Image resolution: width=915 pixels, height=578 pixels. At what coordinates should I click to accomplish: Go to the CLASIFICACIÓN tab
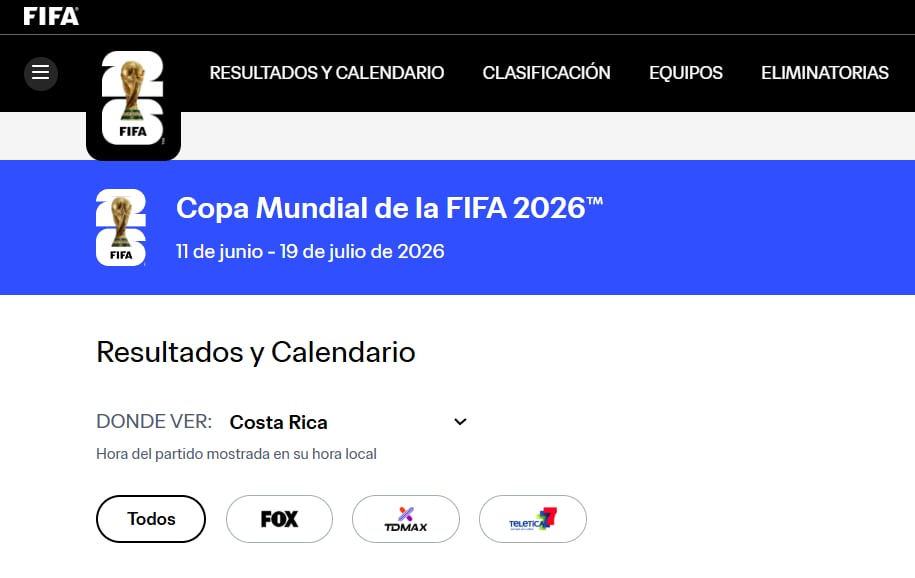[546, 72]
